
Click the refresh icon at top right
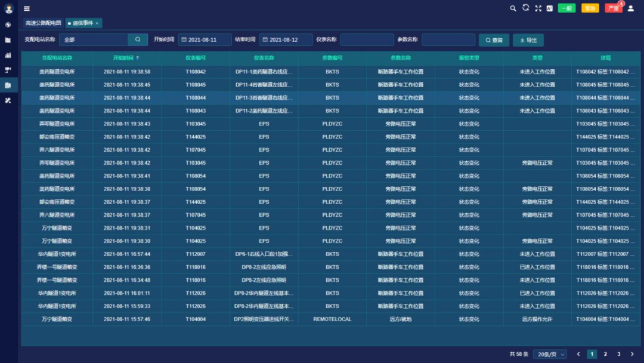click(525, 8)
